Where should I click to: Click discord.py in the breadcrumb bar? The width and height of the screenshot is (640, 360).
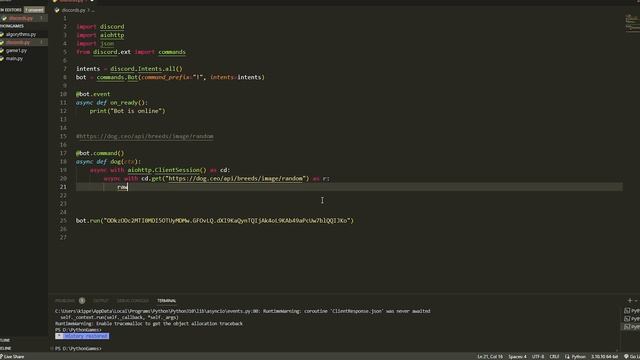pyautogui.click(x=73, y=10)
